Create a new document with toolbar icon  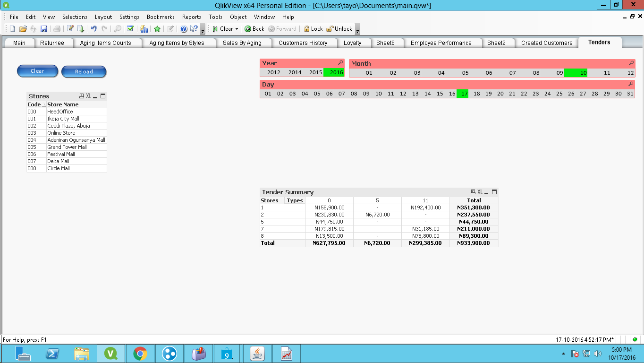click(13, 29)
